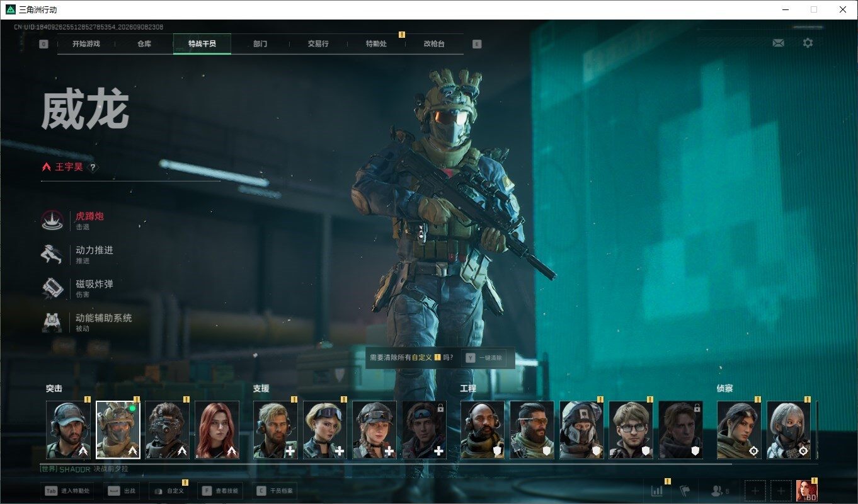This screenshot has height=504, width=858.
Task: Click the 查看技能 button
Action: coord(221,491)
